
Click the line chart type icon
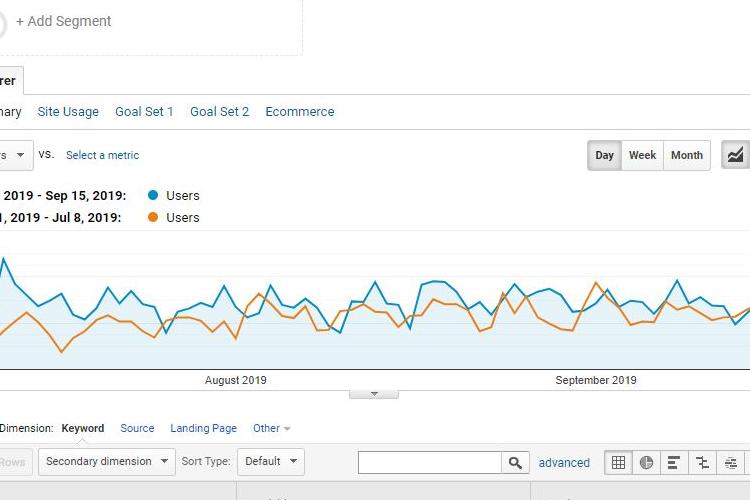(736, 155)
